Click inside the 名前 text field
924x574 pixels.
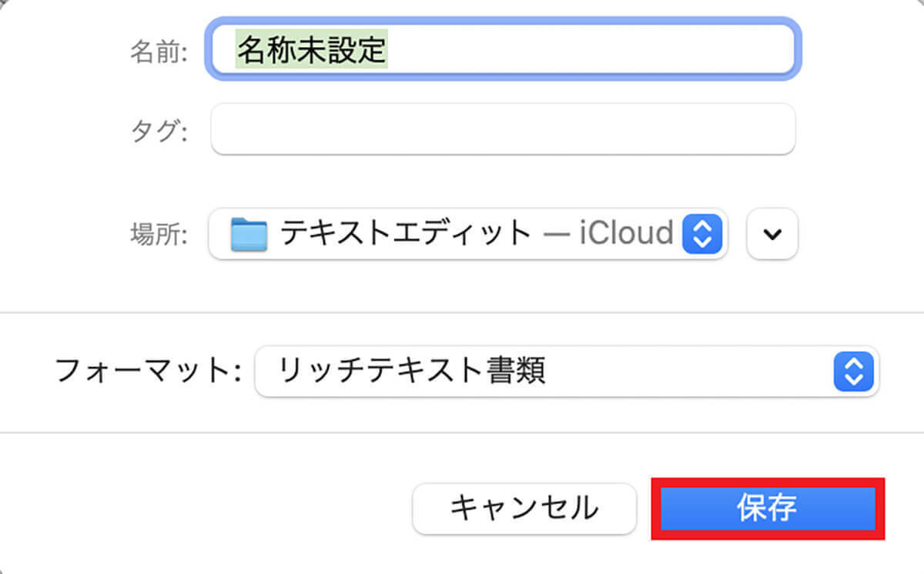coord(585,50)
